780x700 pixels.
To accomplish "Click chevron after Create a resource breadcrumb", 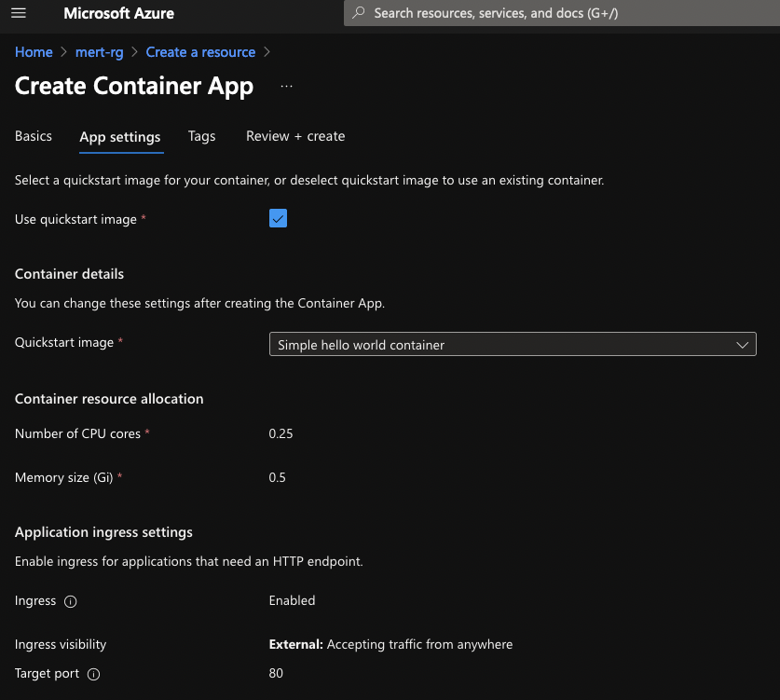I will point(267,52).
